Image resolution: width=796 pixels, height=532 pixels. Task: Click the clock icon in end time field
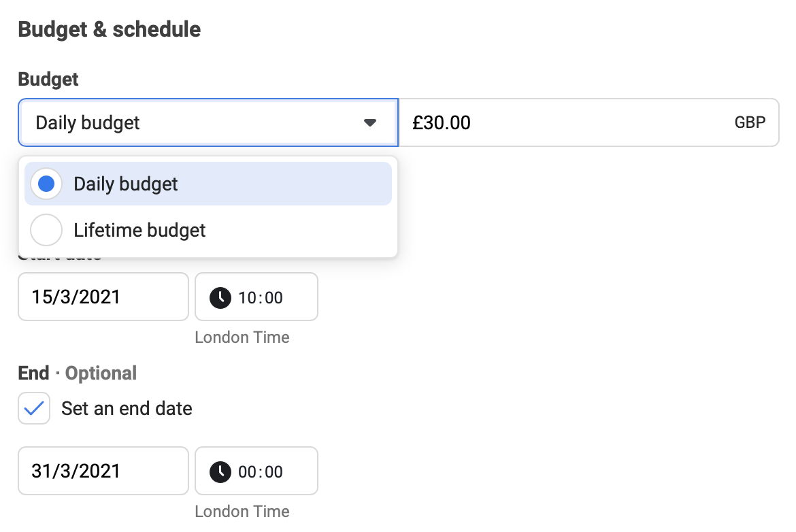(220, 471)
